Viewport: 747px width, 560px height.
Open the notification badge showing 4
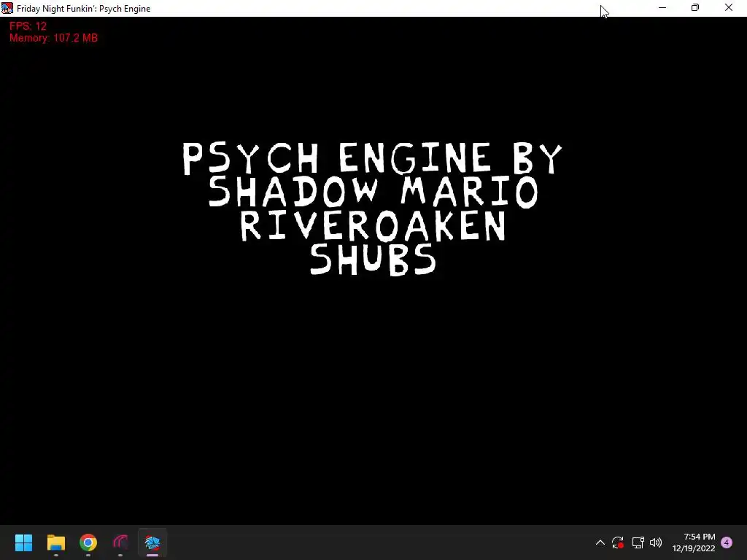pyautogui.click(x=727, y=542)
